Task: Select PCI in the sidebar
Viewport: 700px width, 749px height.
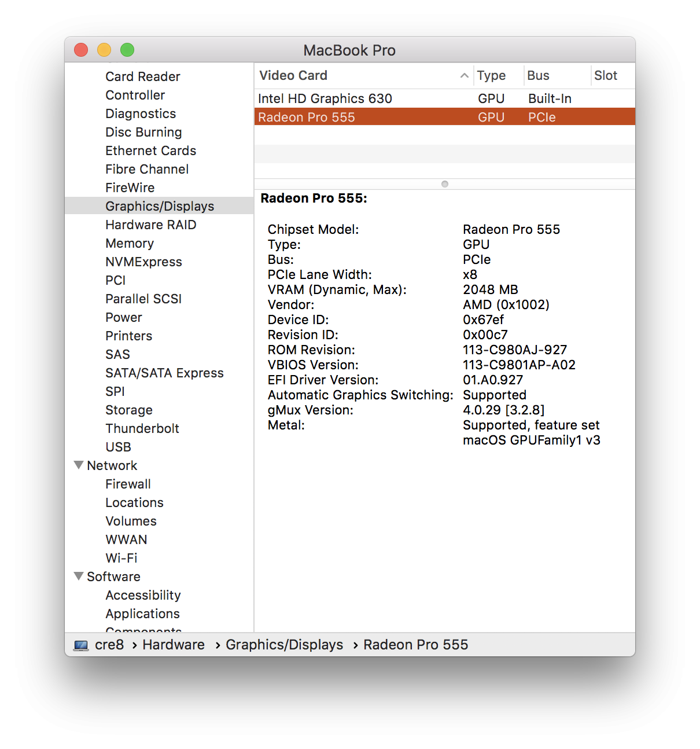Action: click(116, 280)
